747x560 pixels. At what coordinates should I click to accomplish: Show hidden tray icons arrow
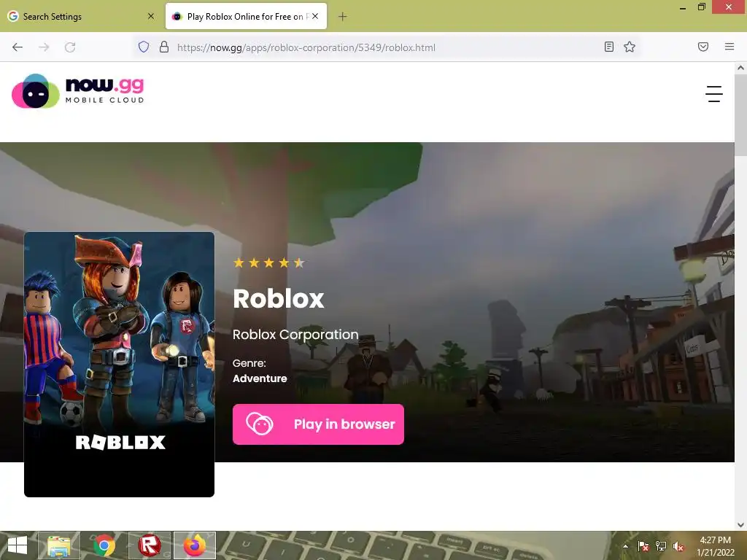pos(625,546)
